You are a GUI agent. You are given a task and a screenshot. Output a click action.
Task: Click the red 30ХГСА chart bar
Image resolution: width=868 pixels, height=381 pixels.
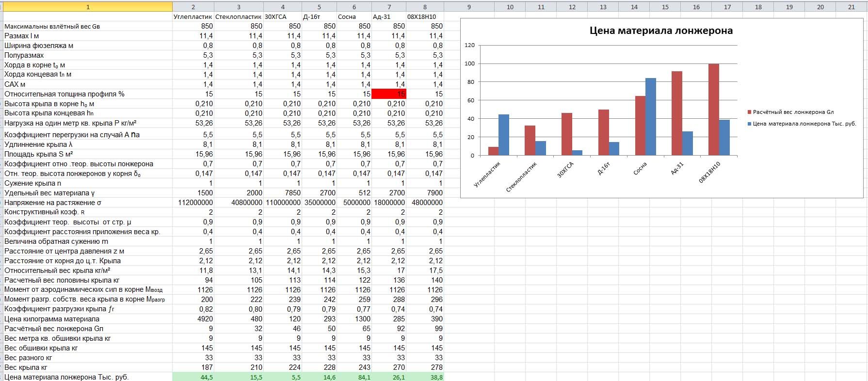567,134
